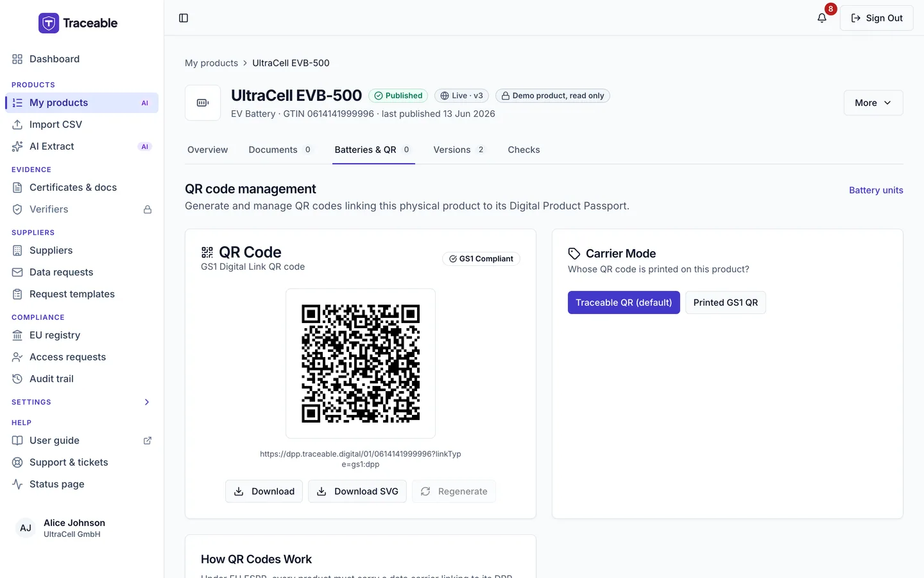Open Dashboard from the sidebar
Image resolution: width=924 pixels, height=578 pixels.
click(81, 59)
